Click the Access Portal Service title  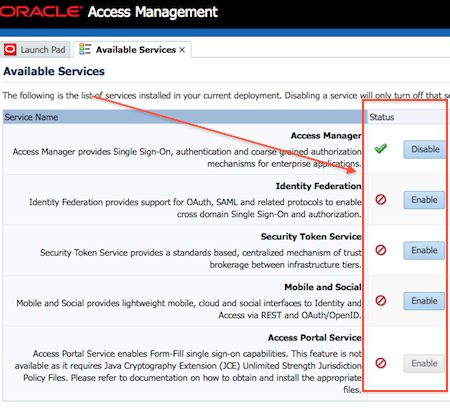314,338
